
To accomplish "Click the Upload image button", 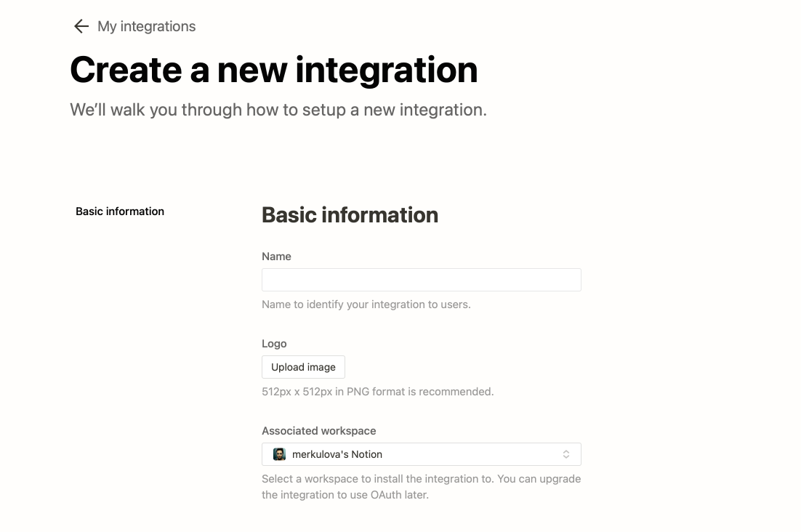I will (303, 367).
